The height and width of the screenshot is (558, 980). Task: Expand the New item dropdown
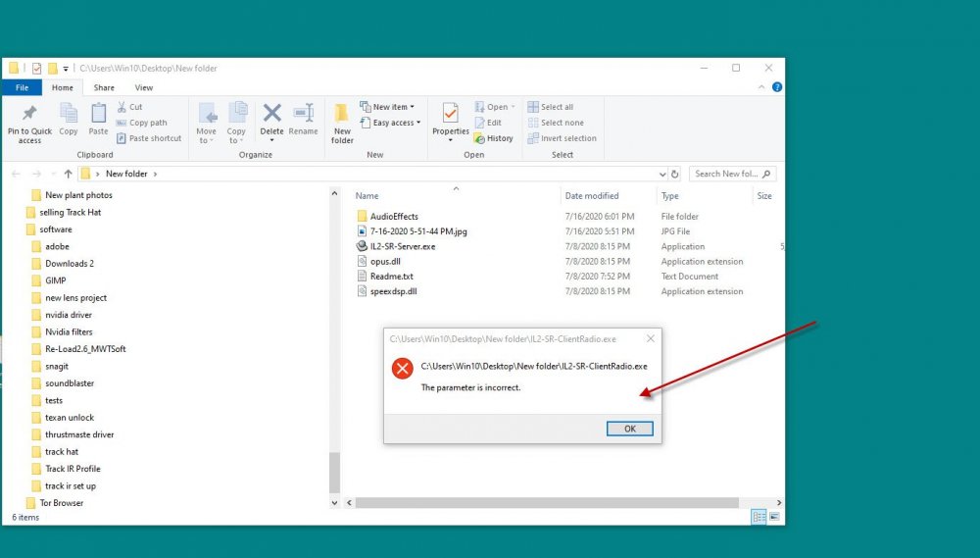(387, 107)
